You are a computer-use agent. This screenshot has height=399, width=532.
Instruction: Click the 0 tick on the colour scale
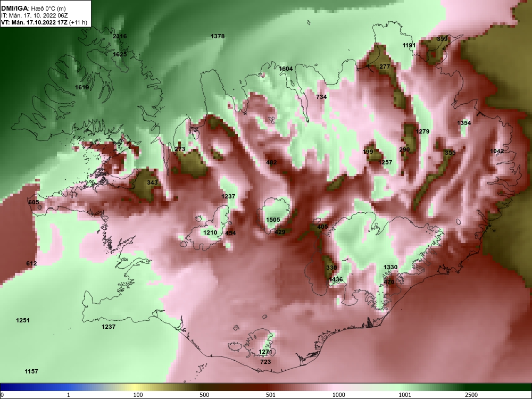(x=3, y=395)
